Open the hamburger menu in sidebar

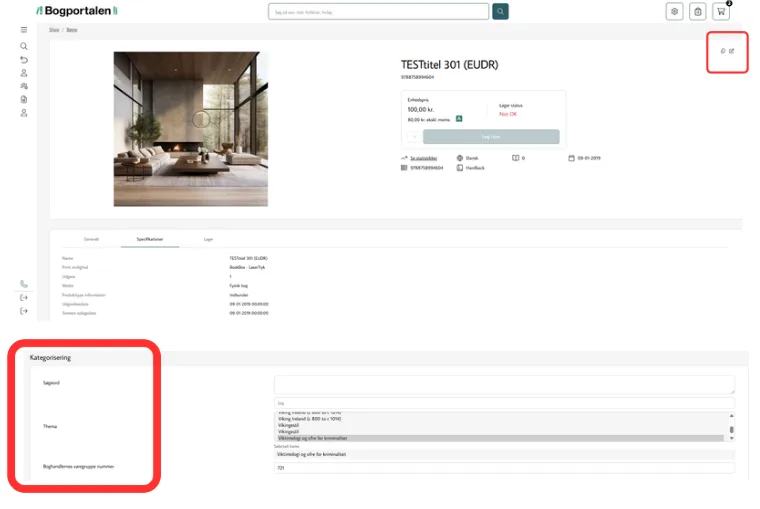click(24, 30)
